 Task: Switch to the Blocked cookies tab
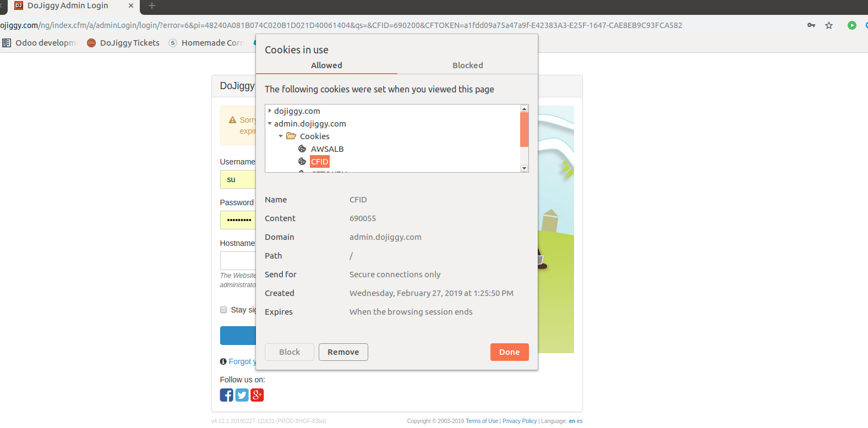468,65
